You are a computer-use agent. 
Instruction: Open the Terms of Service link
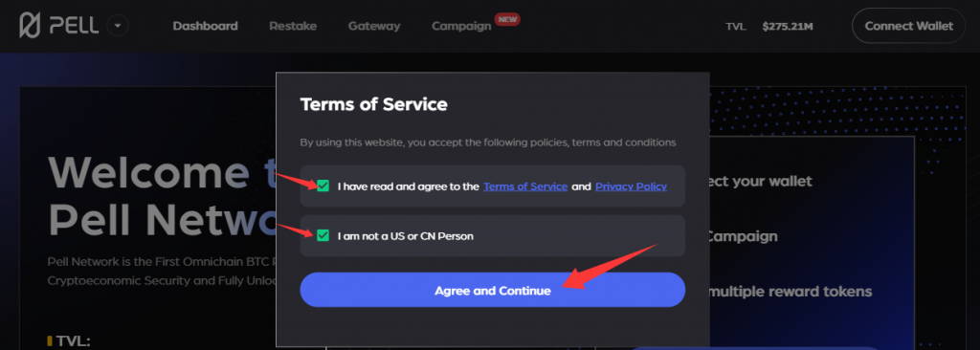click(525, 186)
